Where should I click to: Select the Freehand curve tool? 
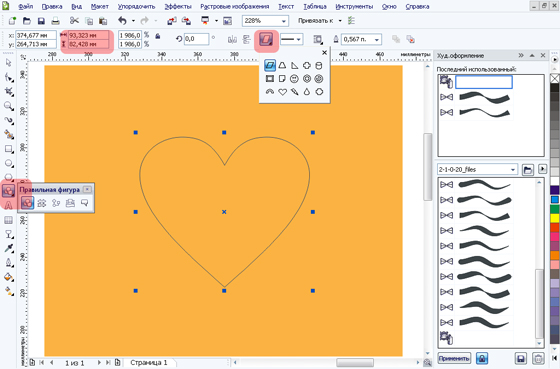point(9,120)
